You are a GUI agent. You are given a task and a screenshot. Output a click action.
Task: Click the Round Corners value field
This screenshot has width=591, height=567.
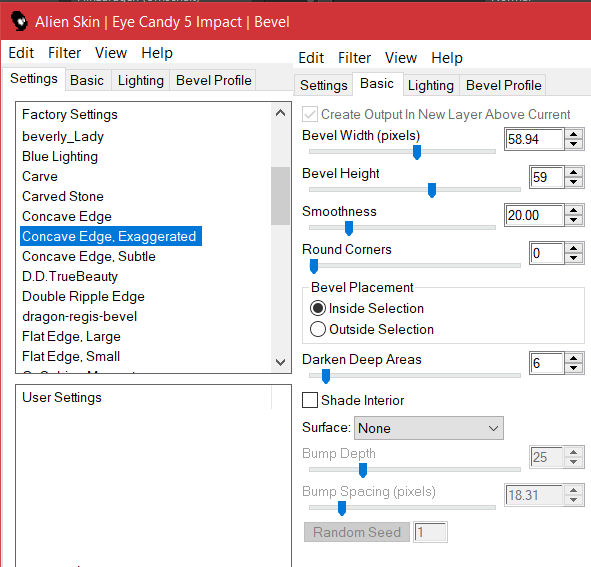(x=547, y=253)
